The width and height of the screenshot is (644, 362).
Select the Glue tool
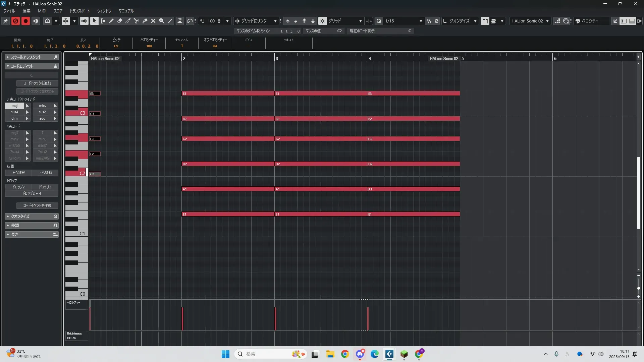pos(145,21)
